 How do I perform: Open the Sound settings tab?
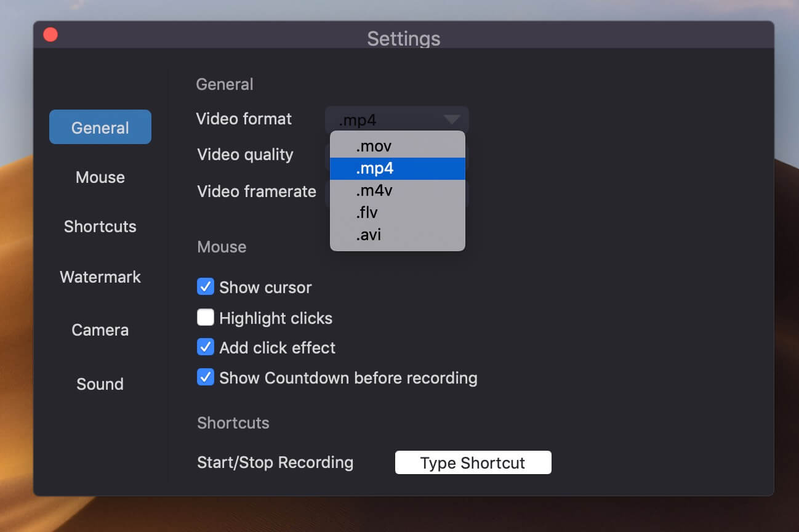point(100,384)
